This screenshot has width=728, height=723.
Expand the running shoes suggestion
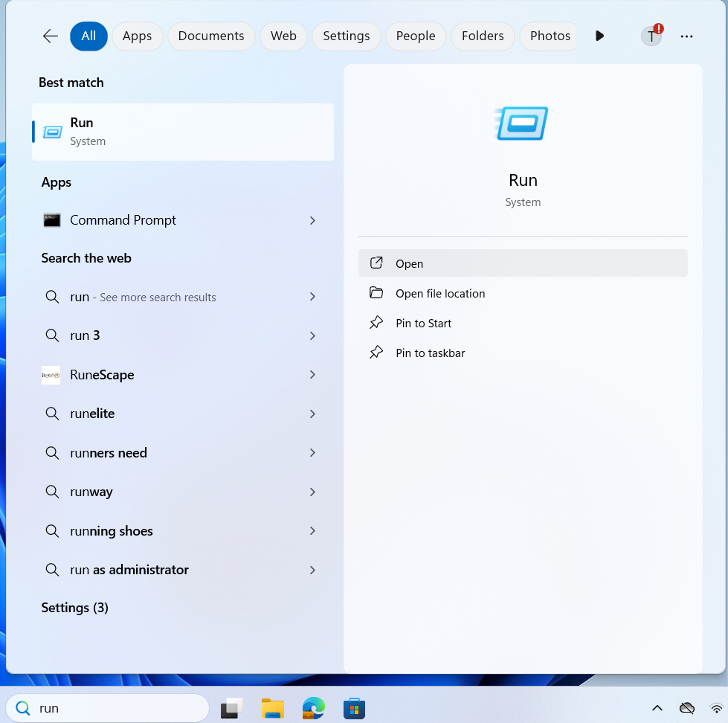[x=312, y=531]
